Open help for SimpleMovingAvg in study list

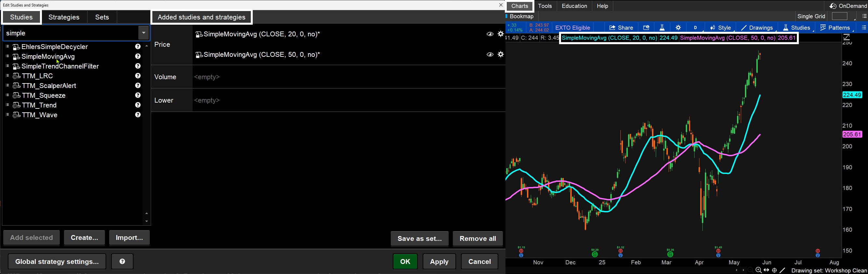pyautogui.click(x=138, y=56)
